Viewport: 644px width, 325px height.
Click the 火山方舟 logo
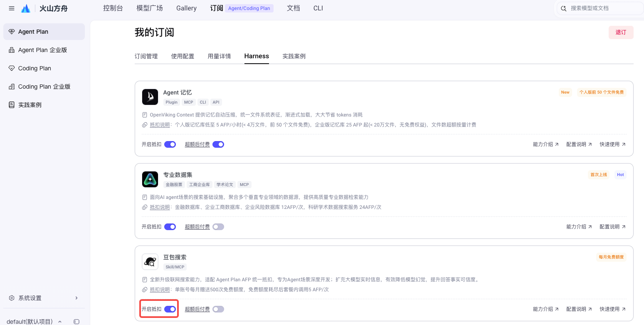[x=44, y=8]
